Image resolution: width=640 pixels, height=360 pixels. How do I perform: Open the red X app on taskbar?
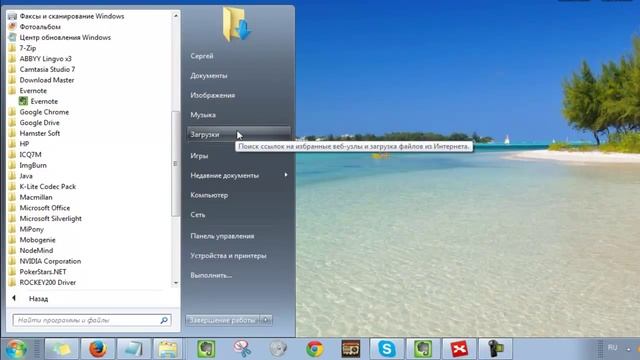(x=459, y=349)
